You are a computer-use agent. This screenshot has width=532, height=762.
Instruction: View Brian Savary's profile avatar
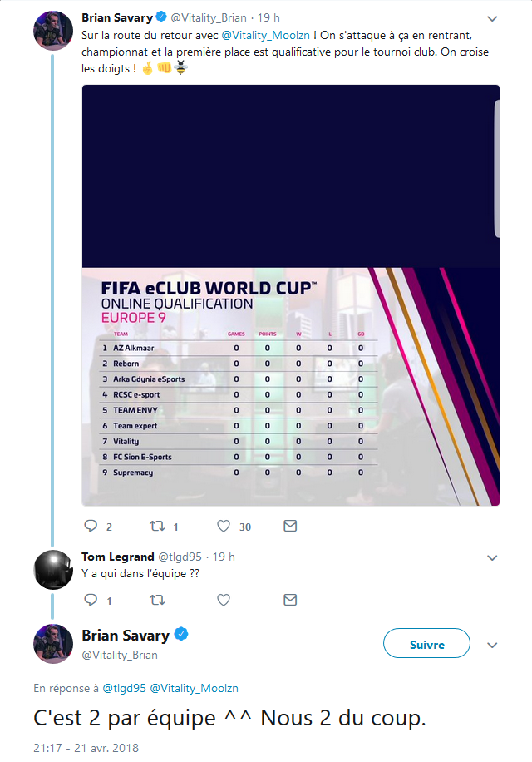[x=53, y=31]
